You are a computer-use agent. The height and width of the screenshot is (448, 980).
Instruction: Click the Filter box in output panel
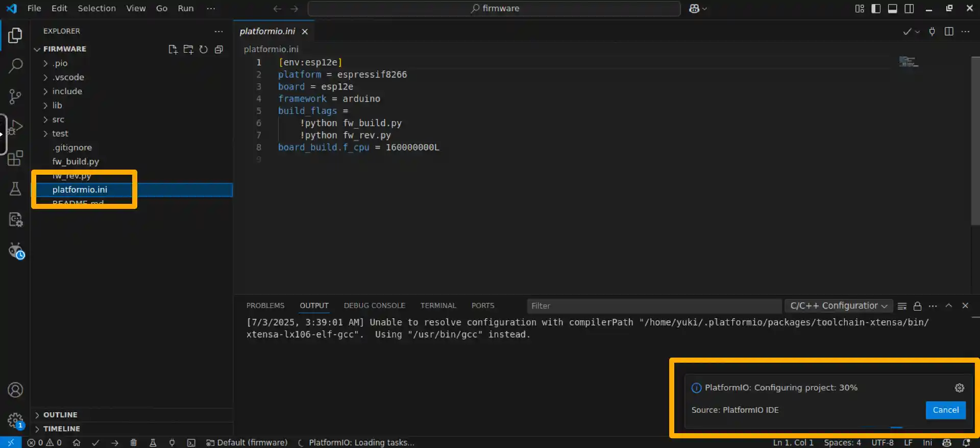pyautogui.click(x=654, y=306)
